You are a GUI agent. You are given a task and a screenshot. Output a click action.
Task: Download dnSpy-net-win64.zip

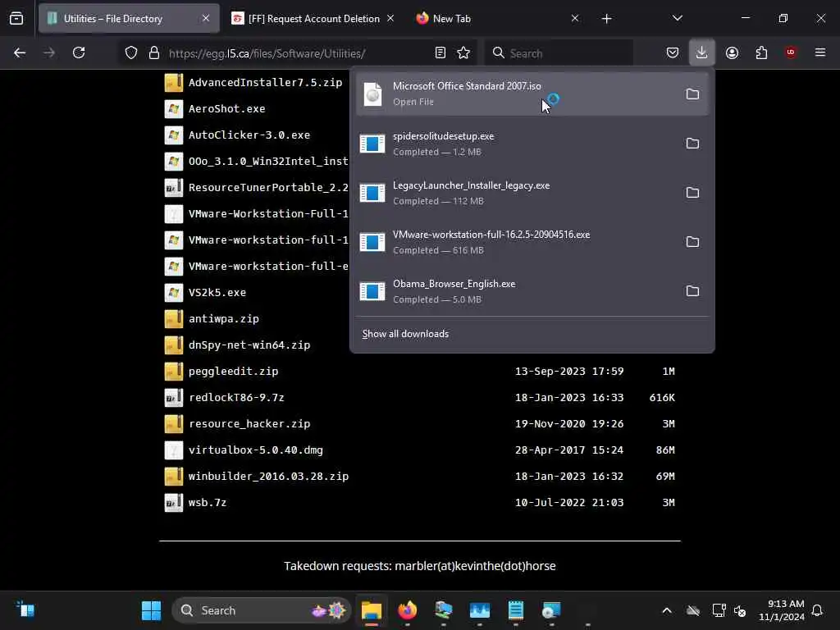[x=249, y=345]
